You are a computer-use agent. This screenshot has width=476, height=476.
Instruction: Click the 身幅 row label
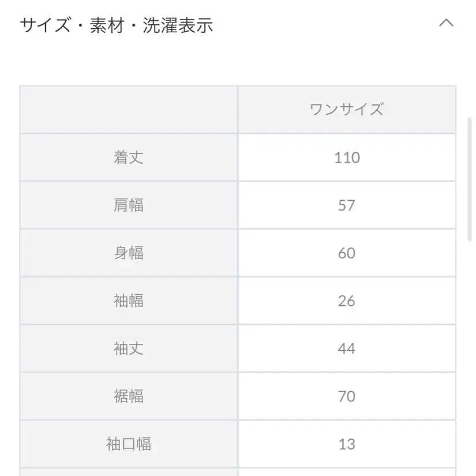click(128, 253)
